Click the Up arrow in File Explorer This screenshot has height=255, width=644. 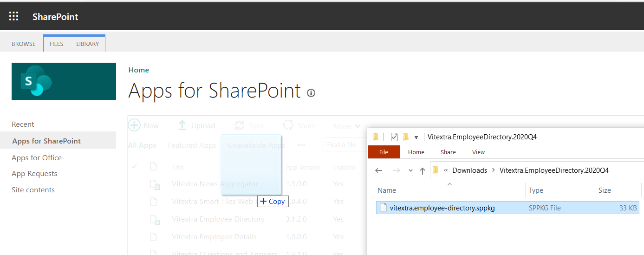[422, 170]
